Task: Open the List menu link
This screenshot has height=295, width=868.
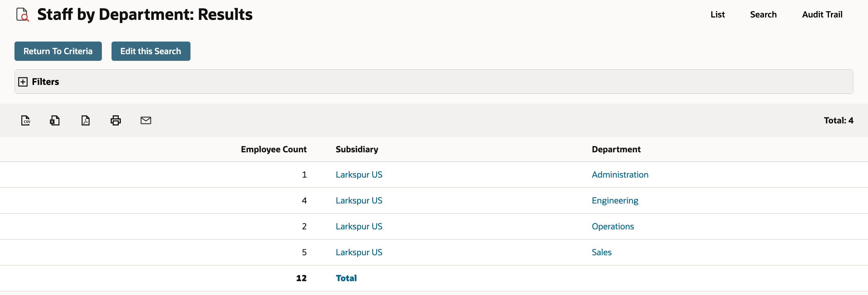Action: click(x=717, y=14)
